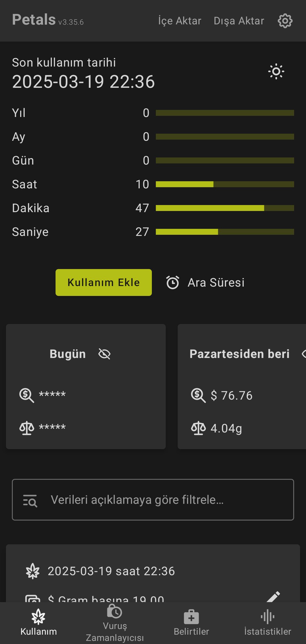Toggle light theme with the sun icon
The width and height of the screenshot is (306, 644).
(x=276, y=72)
